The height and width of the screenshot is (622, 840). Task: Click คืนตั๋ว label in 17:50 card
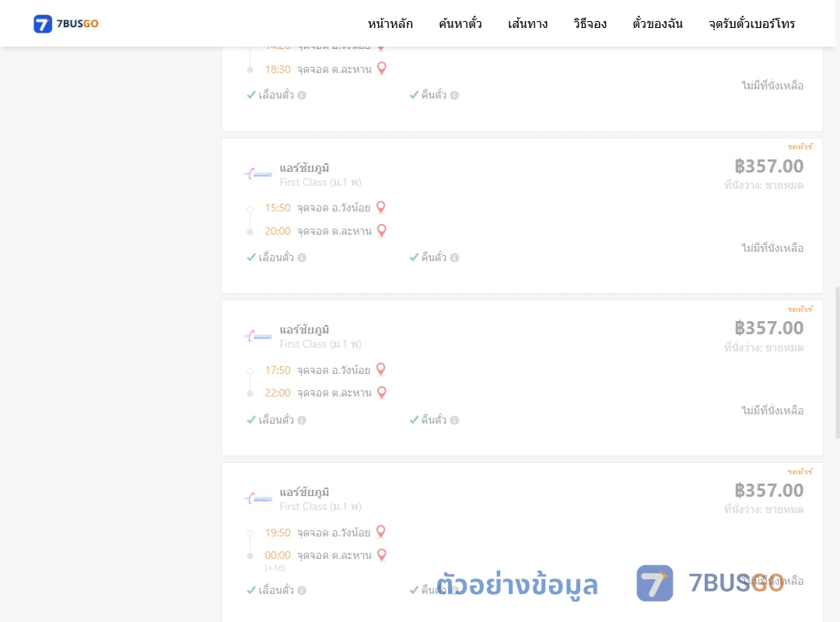click(x=433, y=420)
